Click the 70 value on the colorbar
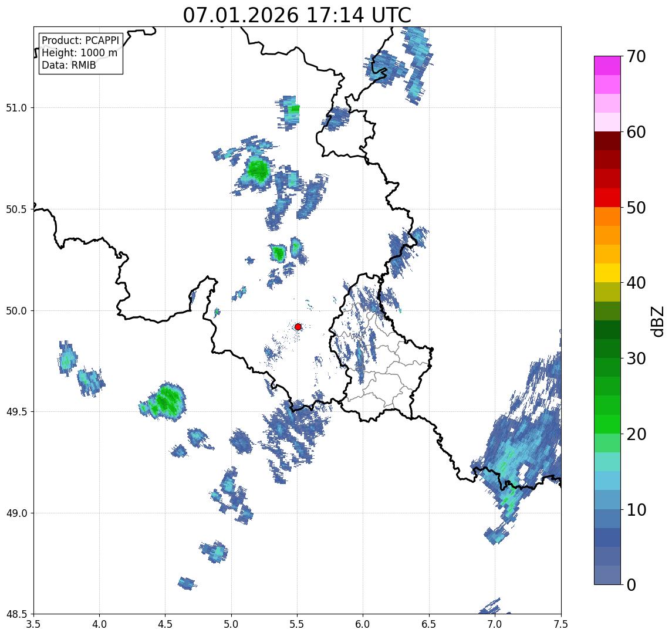Viewport: 672px width, 636px height. click(636, 56)
